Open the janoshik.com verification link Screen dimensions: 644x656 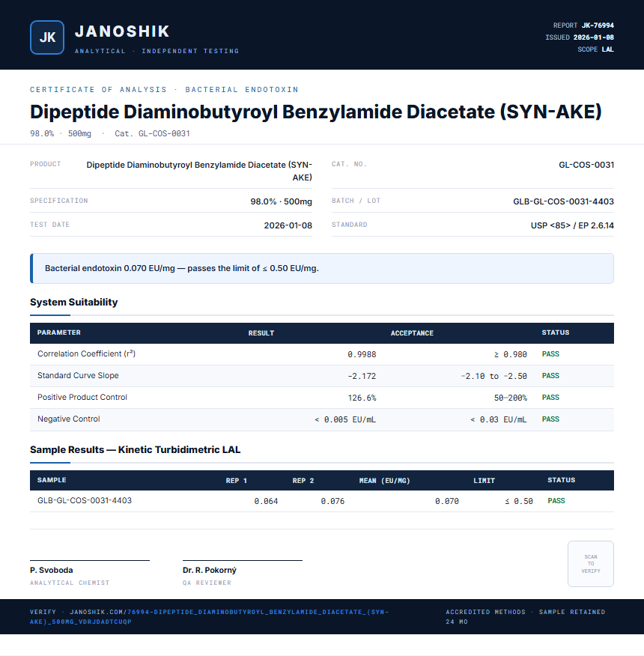(x=209, y=616)
